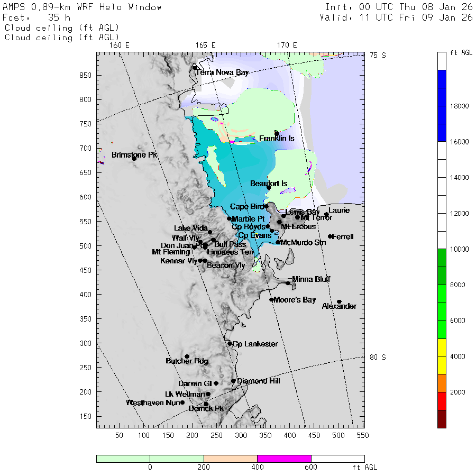Viewport: 476px width, 476px height.
Task: Click the peach swatch in horizontal colorbar
Action: (x=231, y=459)
